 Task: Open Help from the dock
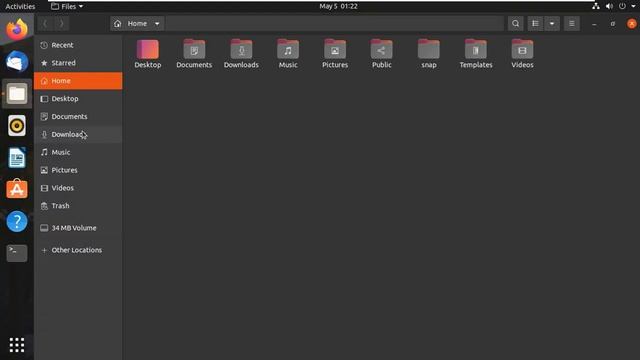tap(17, 221)
